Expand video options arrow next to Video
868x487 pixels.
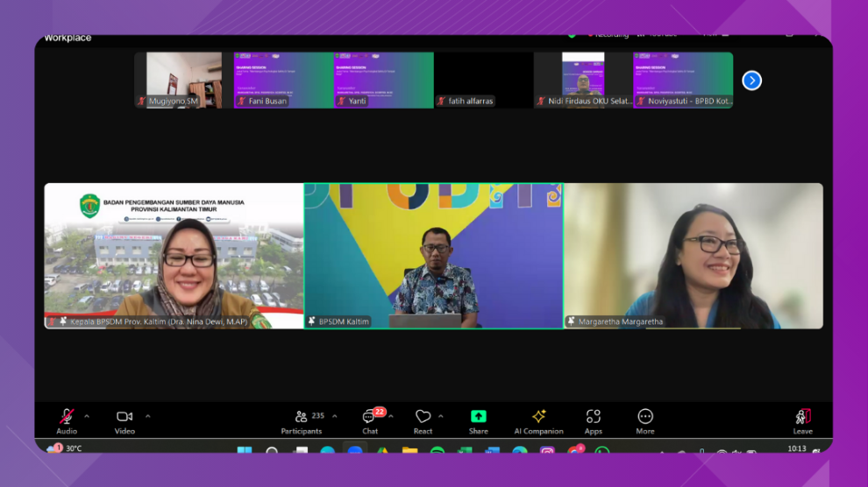tap(148, 416)
